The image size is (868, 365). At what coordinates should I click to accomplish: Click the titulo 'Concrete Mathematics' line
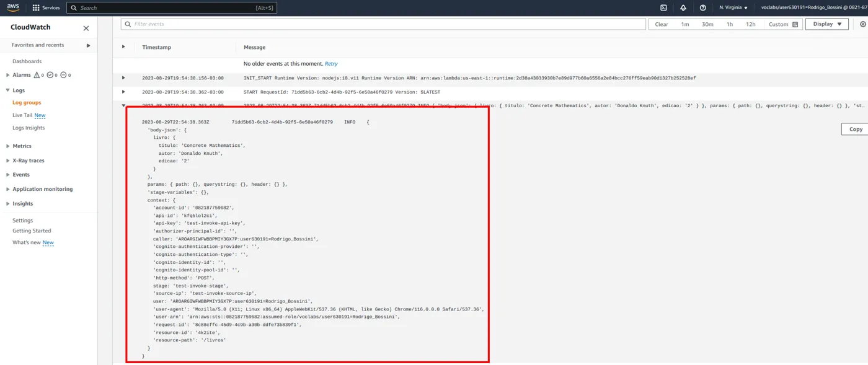202,145
